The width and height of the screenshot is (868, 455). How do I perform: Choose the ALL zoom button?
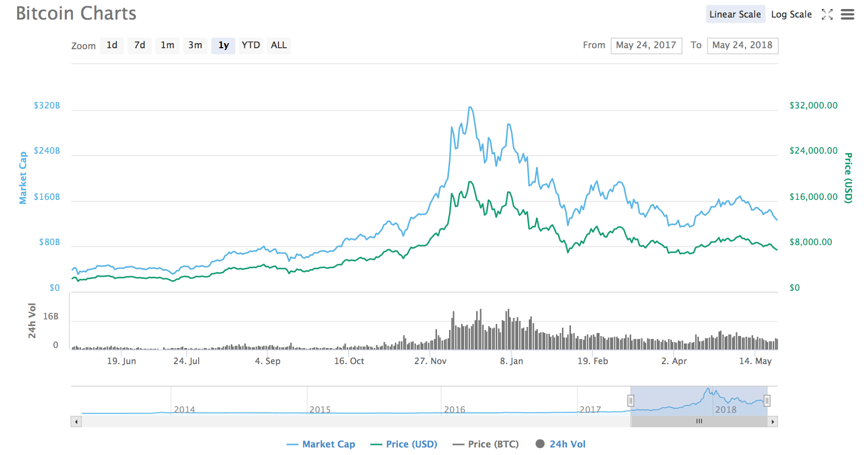[x=279, y=45]
